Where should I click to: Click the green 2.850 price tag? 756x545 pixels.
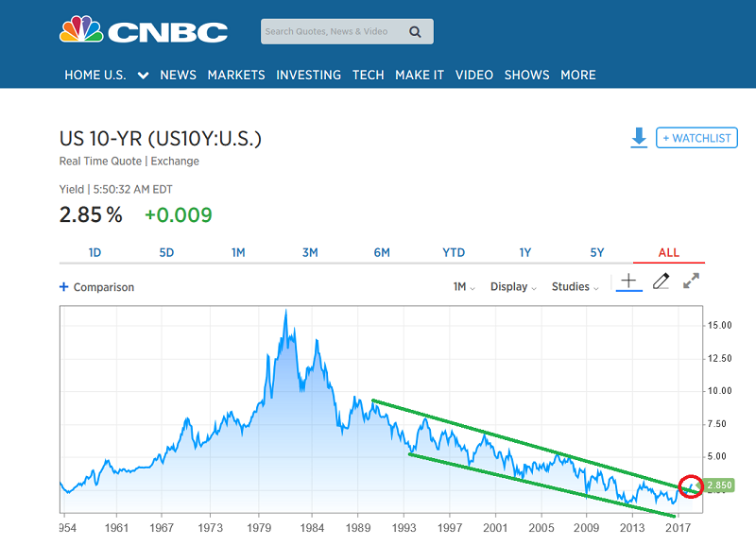tap(719, 485)
